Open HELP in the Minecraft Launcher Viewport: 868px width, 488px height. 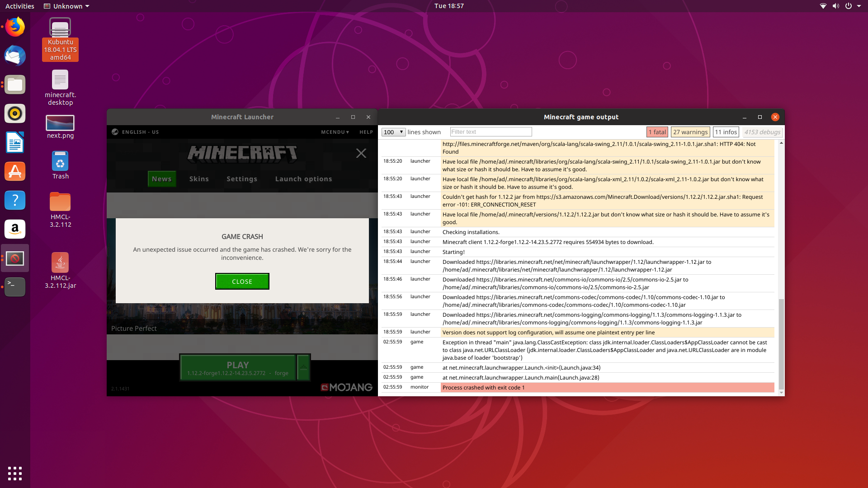point(366,132)
